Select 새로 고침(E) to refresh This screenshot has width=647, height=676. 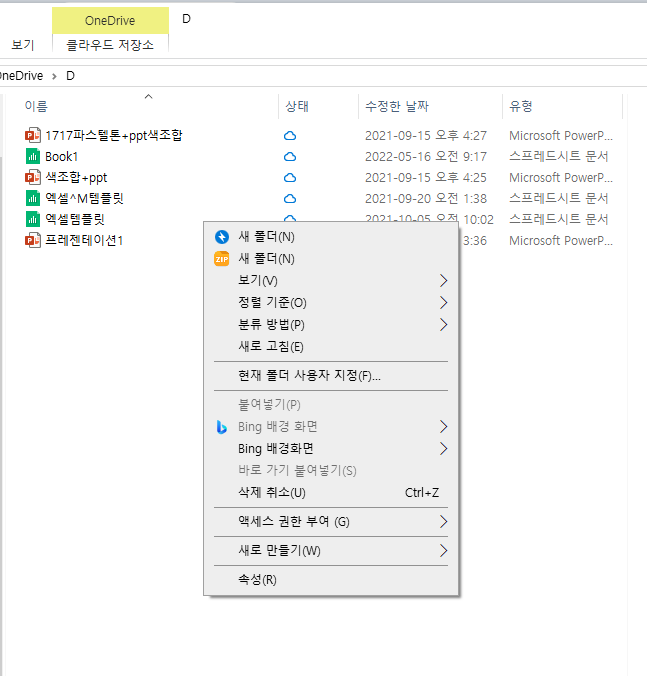click(x=331, y=347)
